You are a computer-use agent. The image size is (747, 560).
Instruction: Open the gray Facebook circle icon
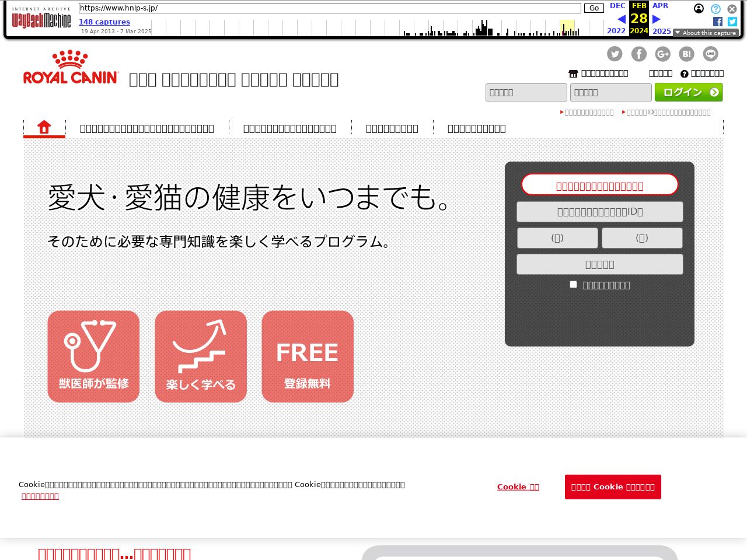point(638,54)
